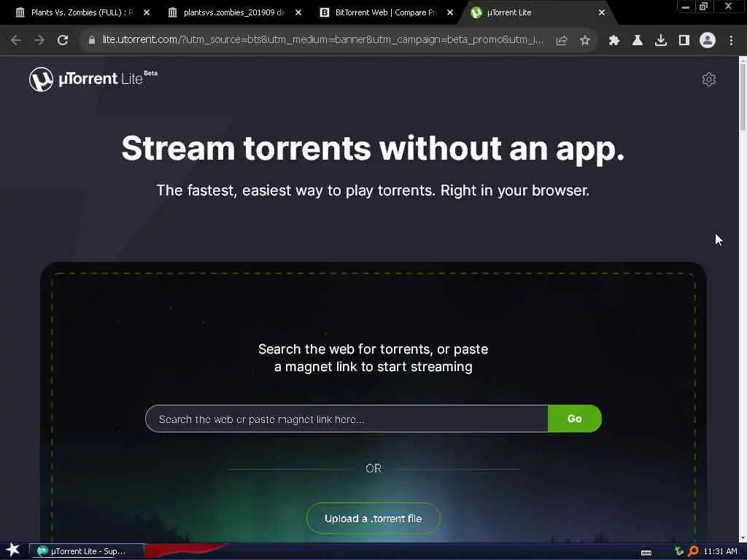This screenshot has width=747, height=560.
Task: Click the page's vertical scrollbar thumb
Action: (743, 96)
